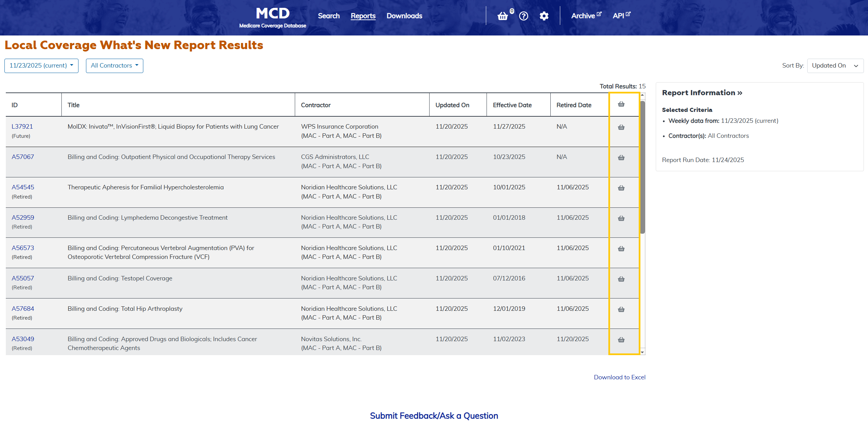The width and height of the screenshot is (868, 437).
Task: Open the settings gear icon
Action: click(544, 16)
